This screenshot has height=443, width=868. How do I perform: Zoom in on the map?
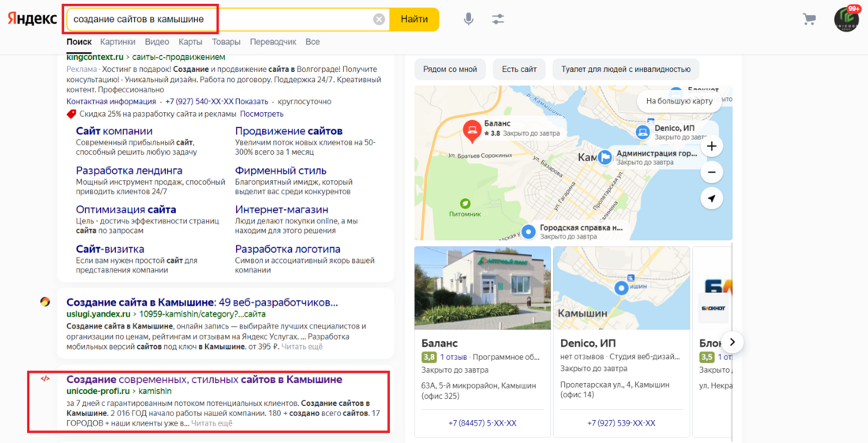point(712,146)
